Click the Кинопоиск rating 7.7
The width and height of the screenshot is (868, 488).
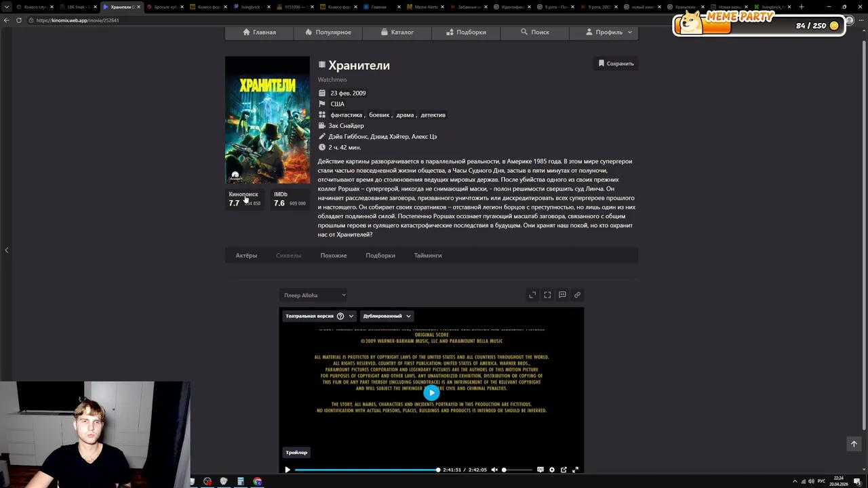[245, 199]
